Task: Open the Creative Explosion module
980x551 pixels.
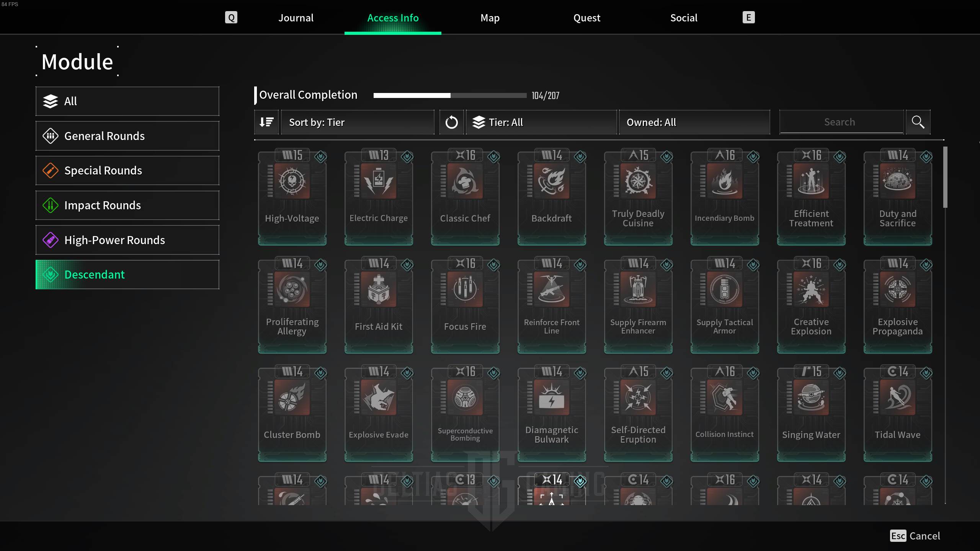Action: coord(811,305)
